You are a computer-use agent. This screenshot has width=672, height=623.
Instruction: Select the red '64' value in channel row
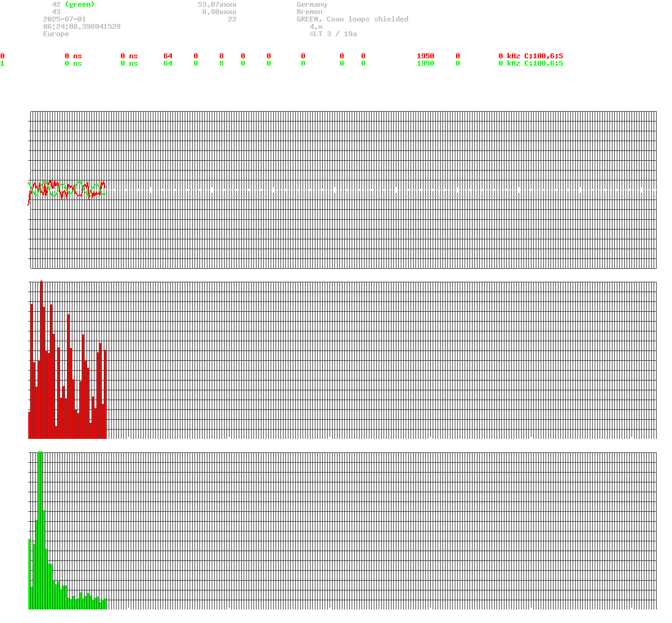[x=168, y=56]
